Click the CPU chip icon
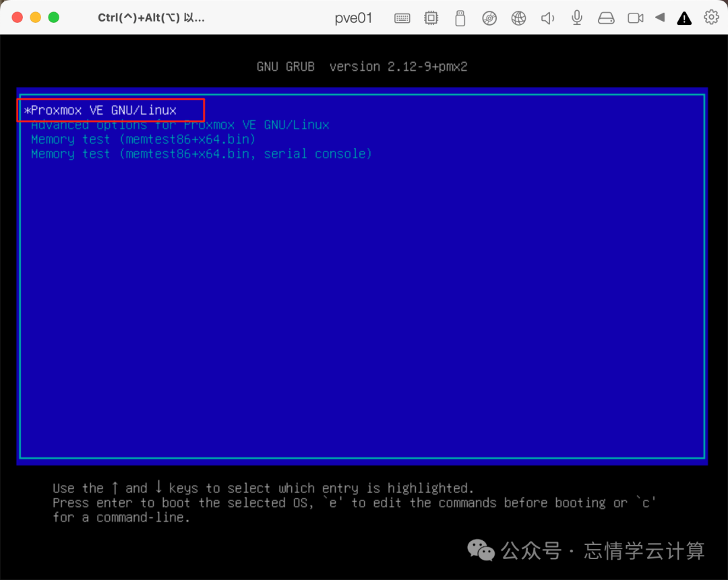Screen dimensions: 728x580 pyautogui.click(x=431, y=18)
